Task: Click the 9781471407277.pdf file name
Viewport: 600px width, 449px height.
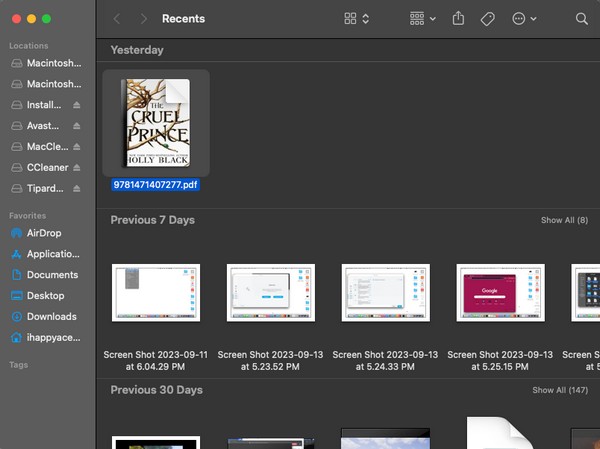Action: click(155, 184)
